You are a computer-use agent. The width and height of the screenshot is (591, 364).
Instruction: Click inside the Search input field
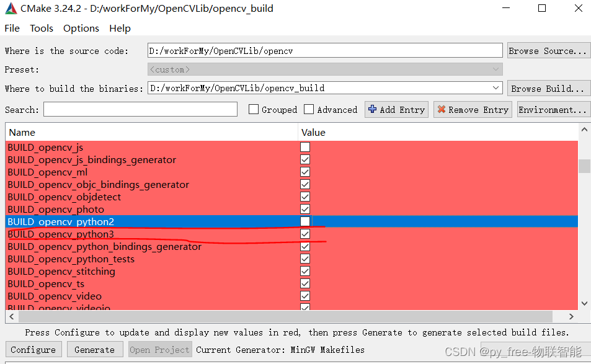[x=140, y=109]
